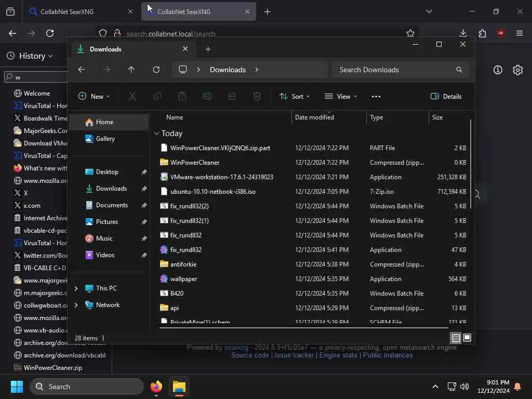
Task: Click the PC monitor icon in address bar
Action: point(183,70)
